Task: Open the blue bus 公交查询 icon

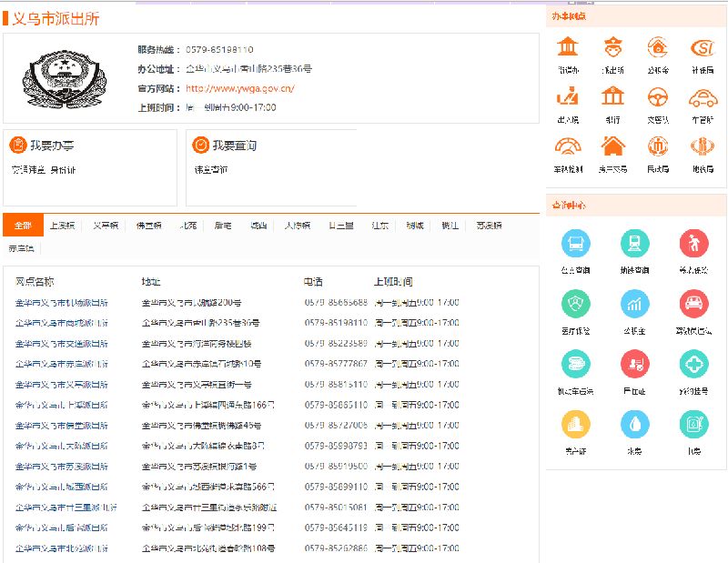Action: [x=576, y=244]
